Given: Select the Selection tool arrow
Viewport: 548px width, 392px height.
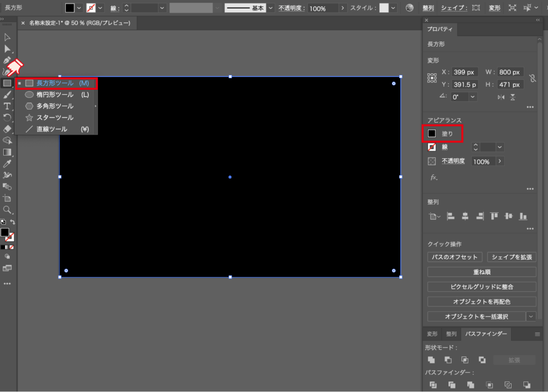Looking at the screenshot, I should 7,37.
